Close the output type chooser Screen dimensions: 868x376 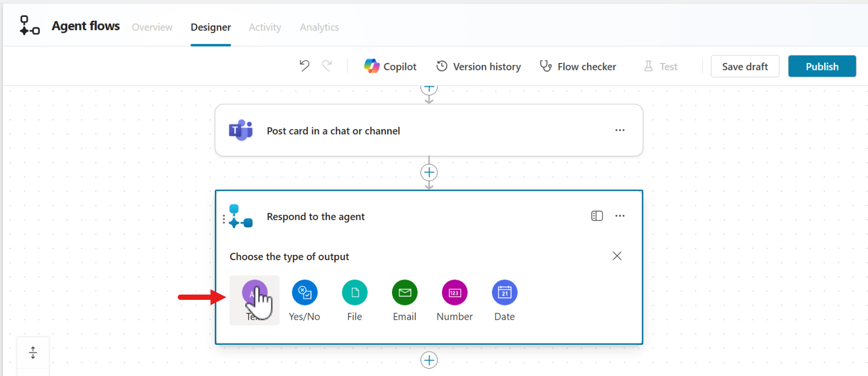click(x=617, y=256)
